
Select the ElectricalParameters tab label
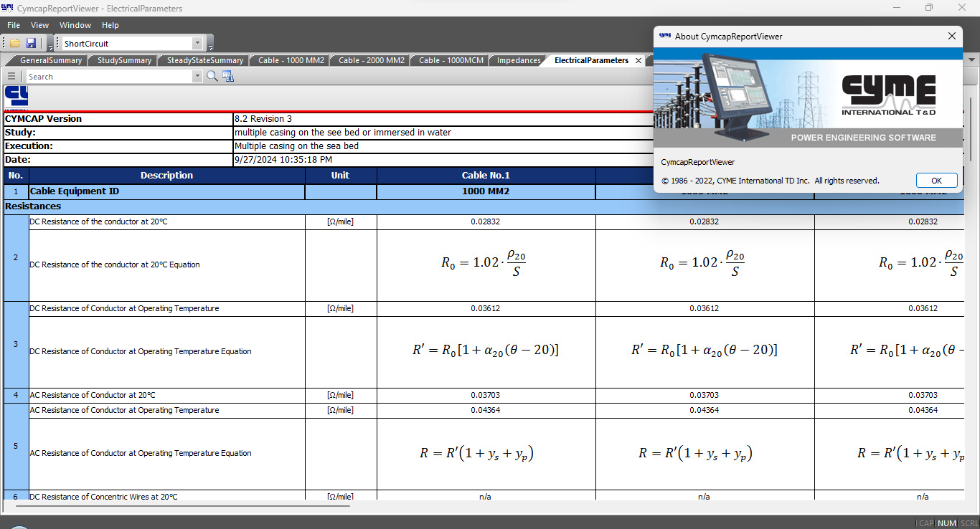(x=591, y=61)
